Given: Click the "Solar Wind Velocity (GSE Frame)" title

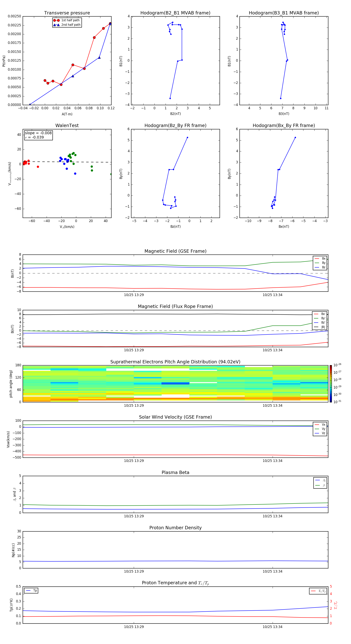Looking at the screenshot, I should [175, 417].
